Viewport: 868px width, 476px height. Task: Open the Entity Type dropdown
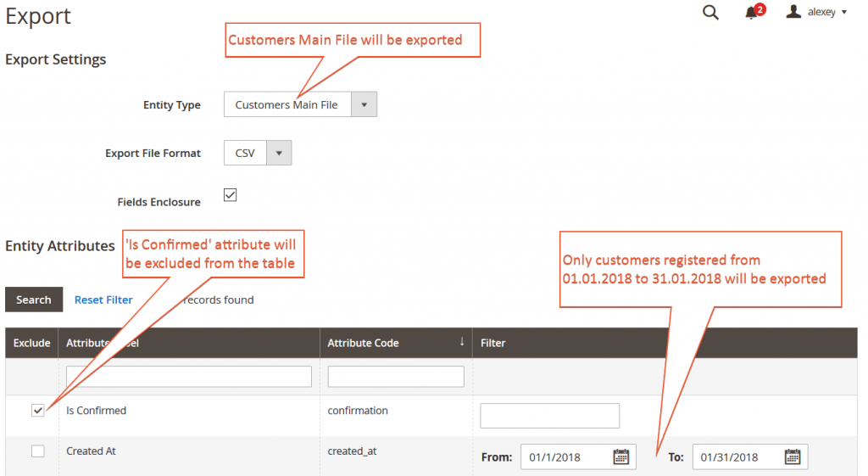point(300,105)
